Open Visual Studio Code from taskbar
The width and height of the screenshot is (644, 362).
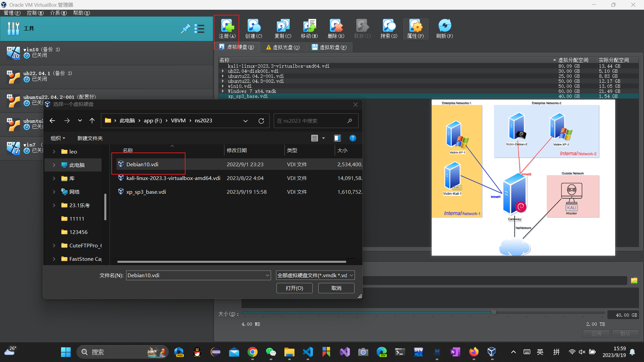coord(308,352)
